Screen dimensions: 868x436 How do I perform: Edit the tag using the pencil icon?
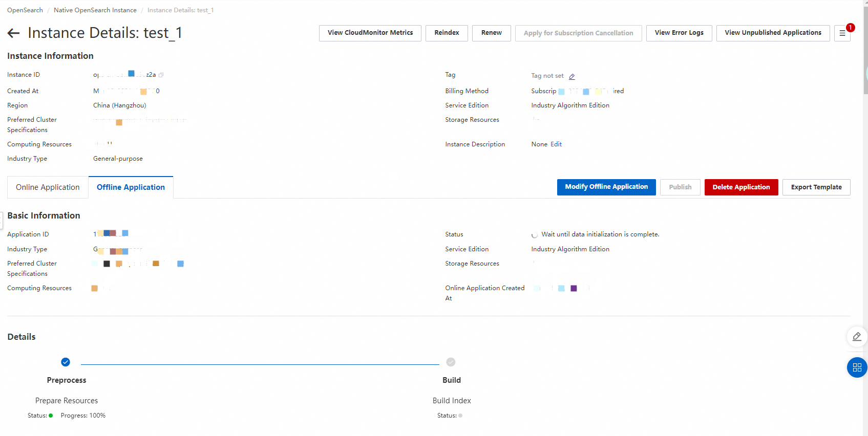click(572, 76)
